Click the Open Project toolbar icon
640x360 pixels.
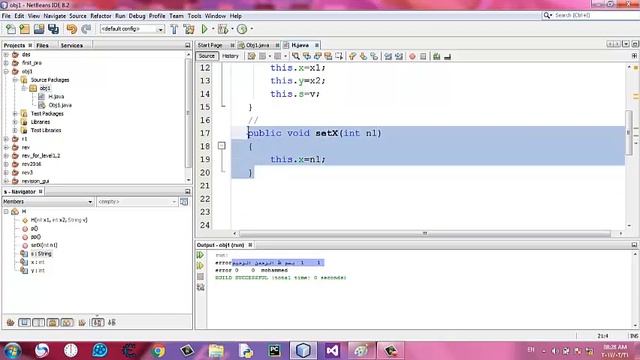click(39, 29)
